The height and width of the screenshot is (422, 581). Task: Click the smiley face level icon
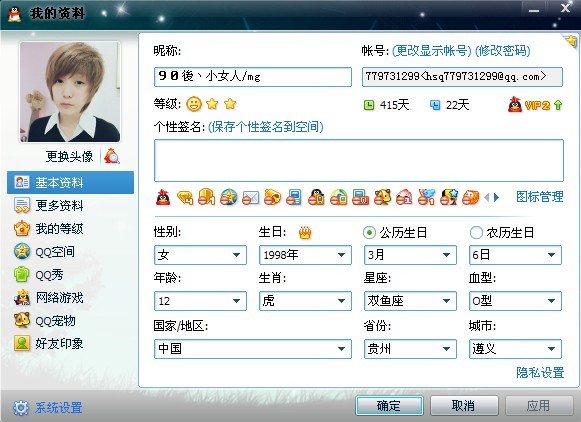pos(193,104)
